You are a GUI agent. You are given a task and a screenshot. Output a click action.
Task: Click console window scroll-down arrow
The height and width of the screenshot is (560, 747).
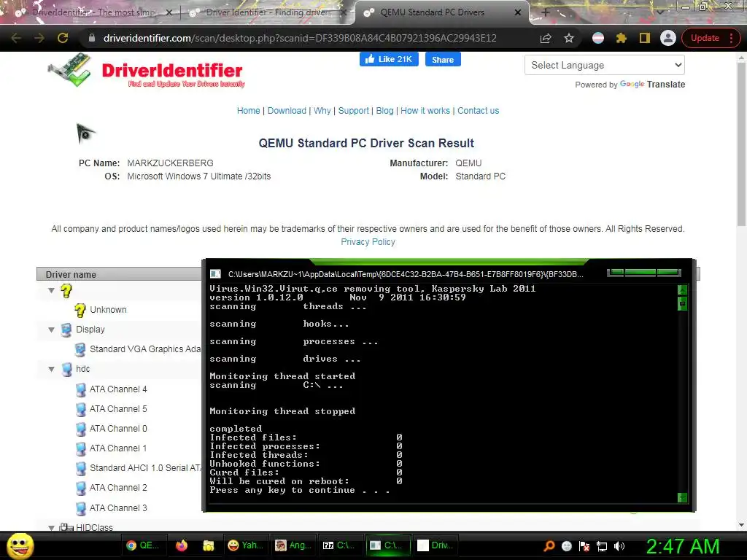(x=682, y=497)
